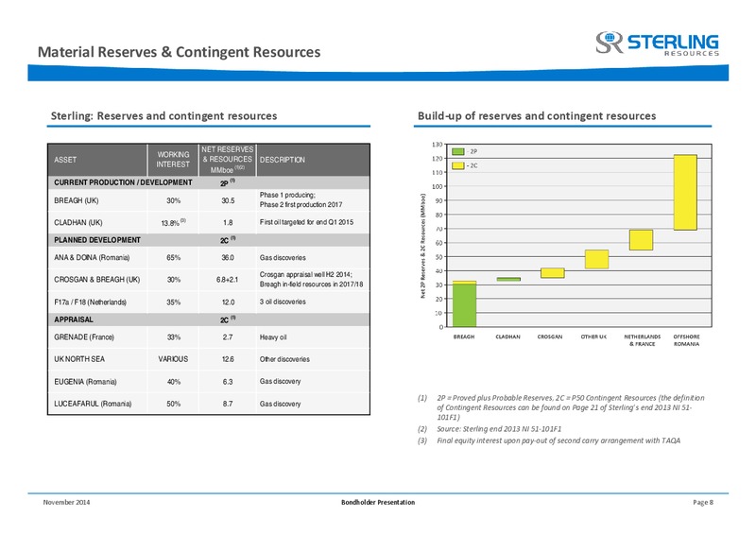Click the Sterling Resources logo
This screenshot has height=535, width=756.
pos(657,43)
